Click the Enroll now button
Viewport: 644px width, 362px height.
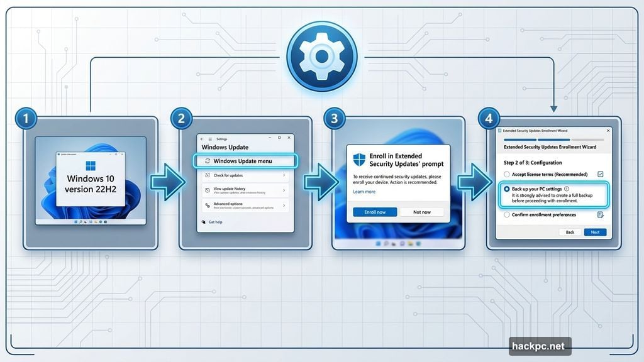[375, 212]
